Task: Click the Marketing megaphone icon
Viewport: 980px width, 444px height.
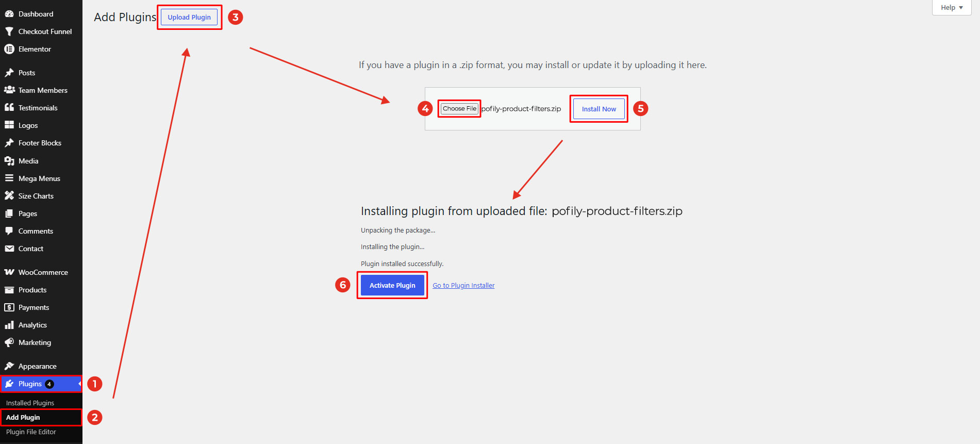Action: [9, 342]
